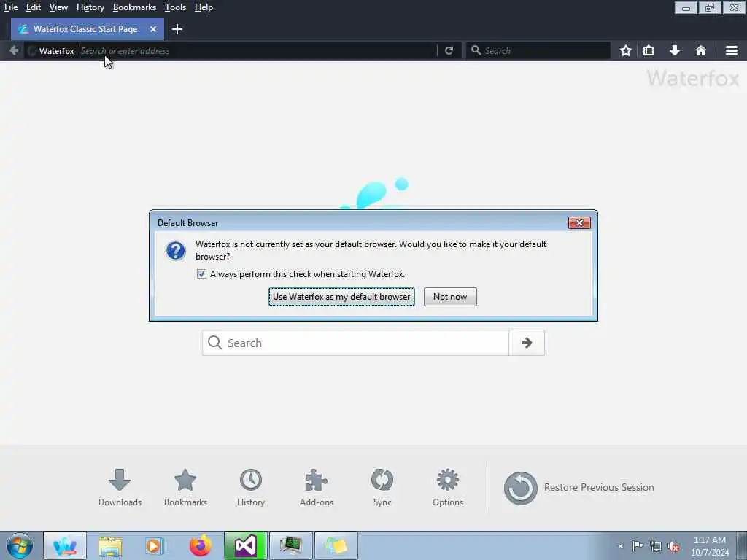Screen dimensions: 747x560
Task: Choose Use Waterfox as my default browser
Action: pyautogui.click(x=341, y=297)
